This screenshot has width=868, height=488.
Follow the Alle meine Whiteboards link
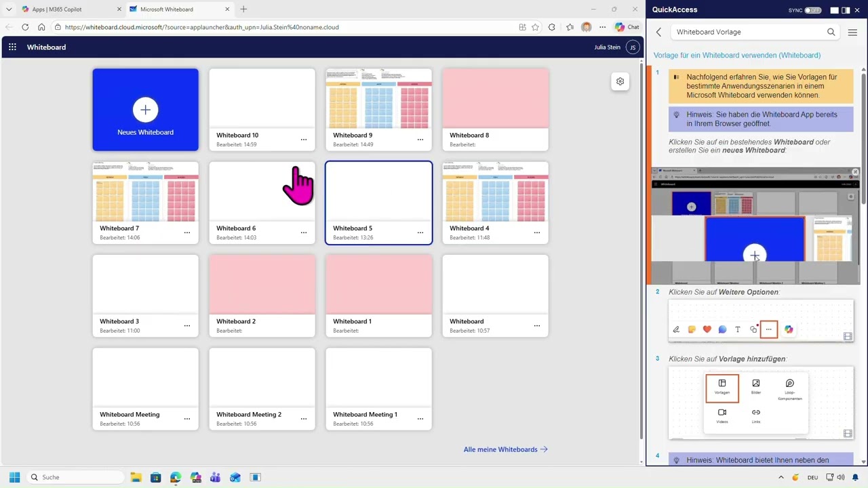pos(505,449)
